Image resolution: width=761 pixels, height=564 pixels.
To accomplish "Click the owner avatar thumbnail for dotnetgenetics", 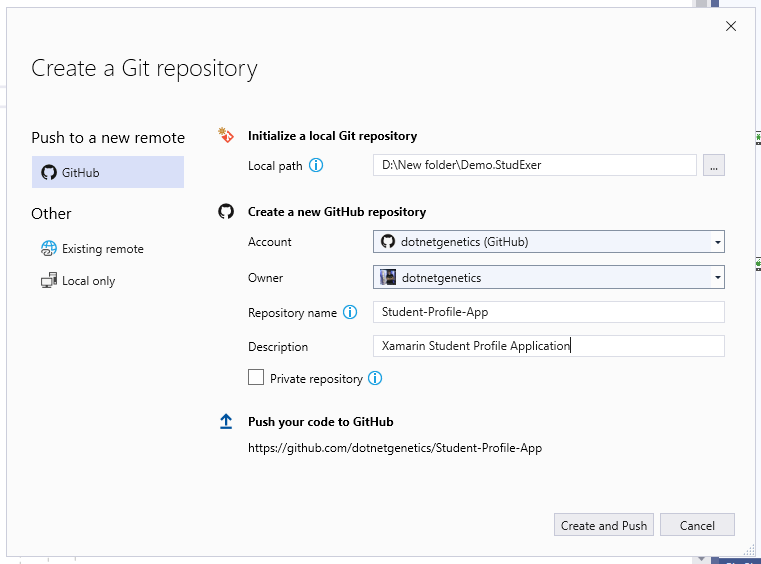I will (388, 277).
